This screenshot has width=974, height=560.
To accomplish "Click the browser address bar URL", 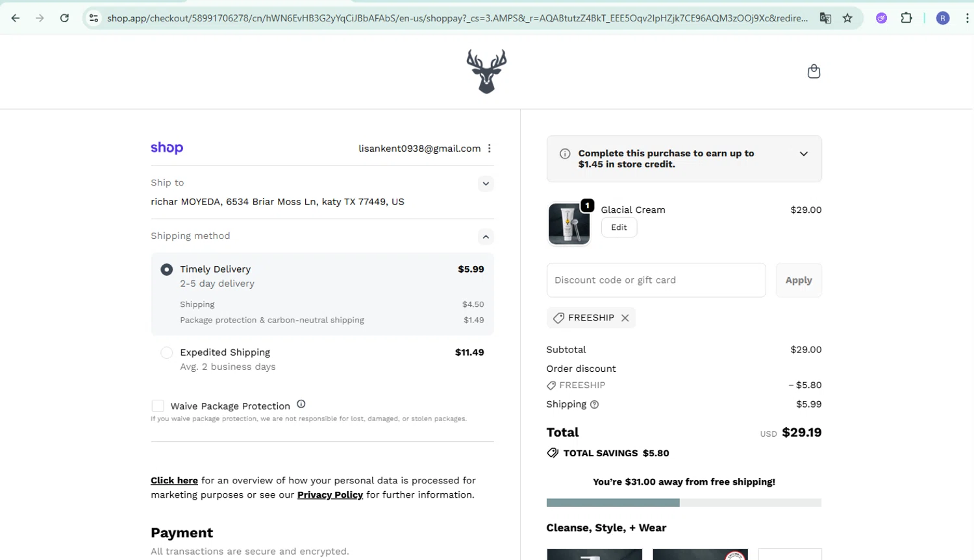I will pos(457,18).
